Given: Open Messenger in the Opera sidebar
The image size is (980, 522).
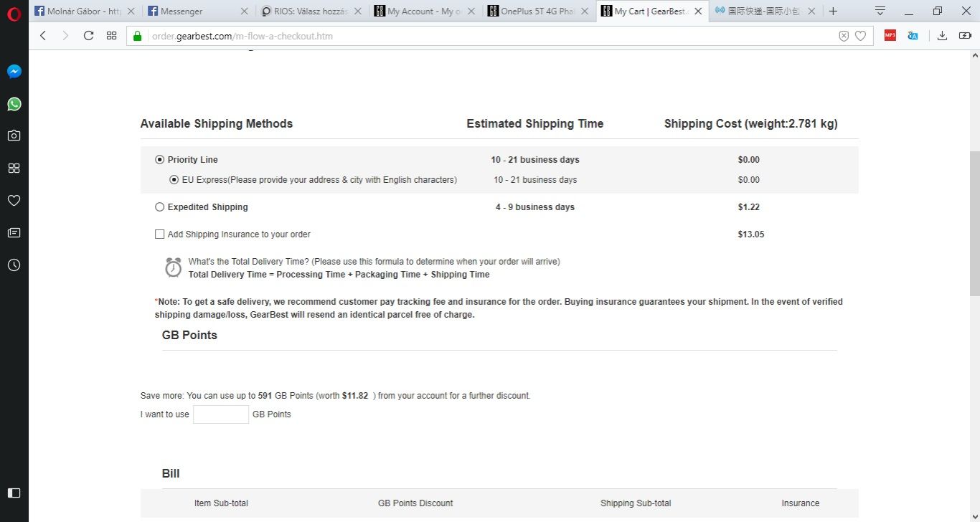Looking at the screenshot, I should tap(14, 72).
